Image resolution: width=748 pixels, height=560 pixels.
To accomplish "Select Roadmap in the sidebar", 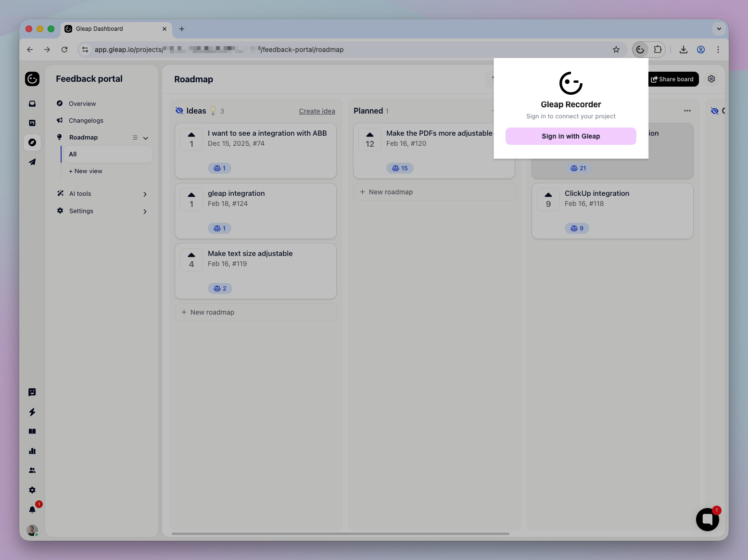I will point(83,137).
